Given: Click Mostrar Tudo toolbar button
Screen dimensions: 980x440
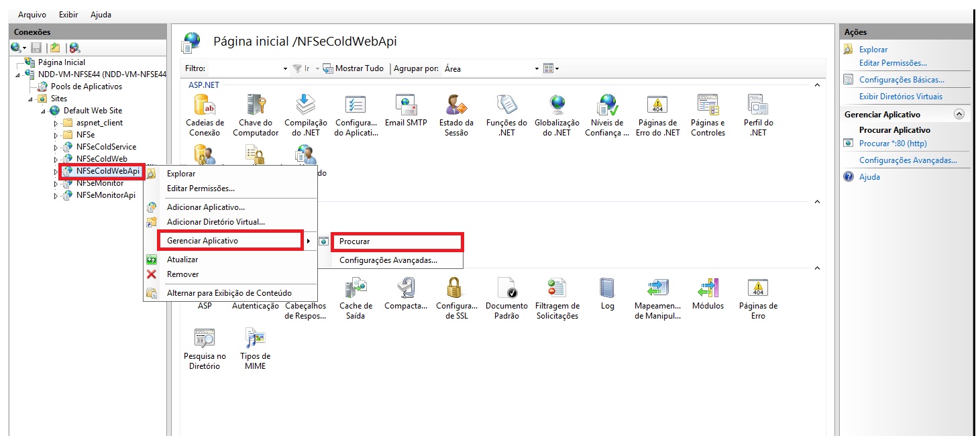Looking at the screenshot, I should pos(353,68).
